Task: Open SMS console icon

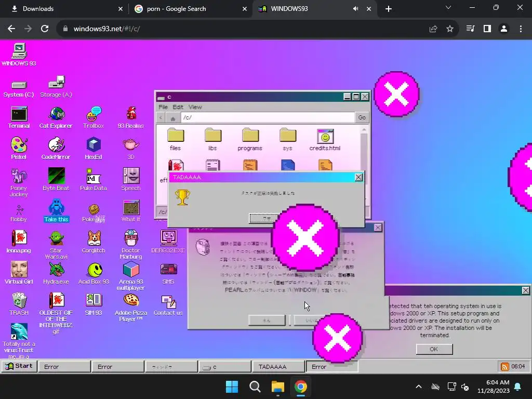Action: (x=168, y=273)
